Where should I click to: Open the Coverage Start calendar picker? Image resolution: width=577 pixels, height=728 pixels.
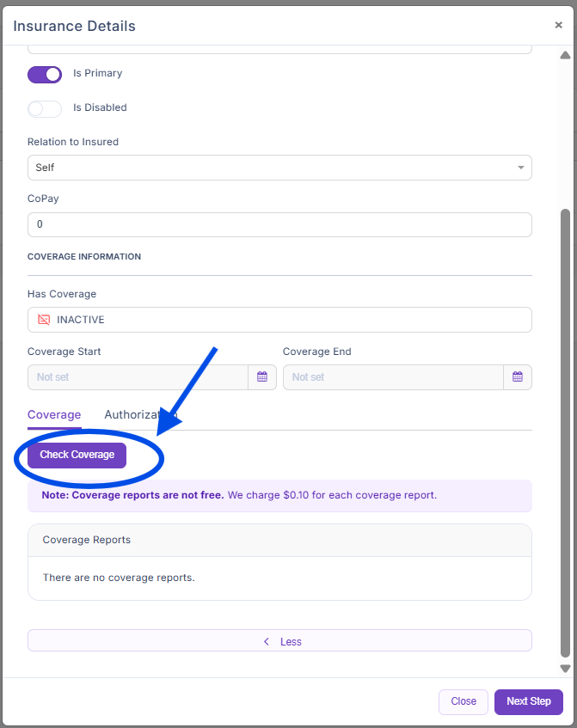(262, 377)
